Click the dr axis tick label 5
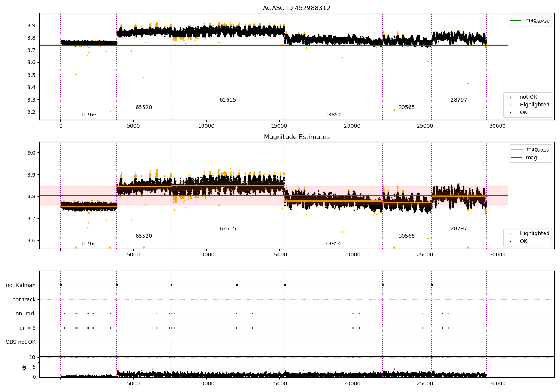This screenshot has height=392, width=560. (x=34, y=367)
